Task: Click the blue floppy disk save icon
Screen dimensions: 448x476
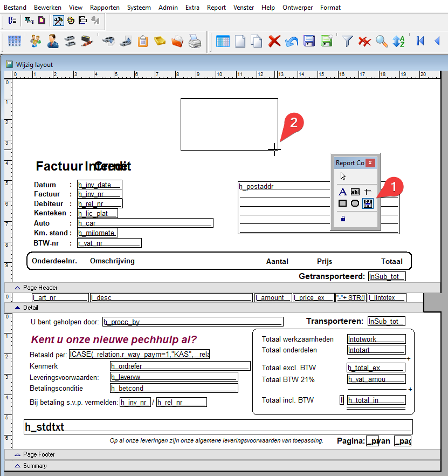Action: (309, 41)
